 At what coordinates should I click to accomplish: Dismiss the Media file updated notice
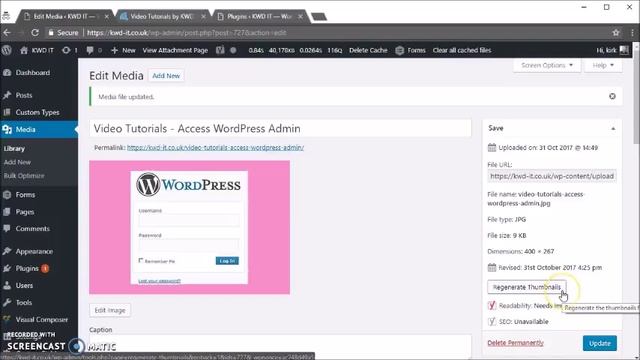coord(612,96)
